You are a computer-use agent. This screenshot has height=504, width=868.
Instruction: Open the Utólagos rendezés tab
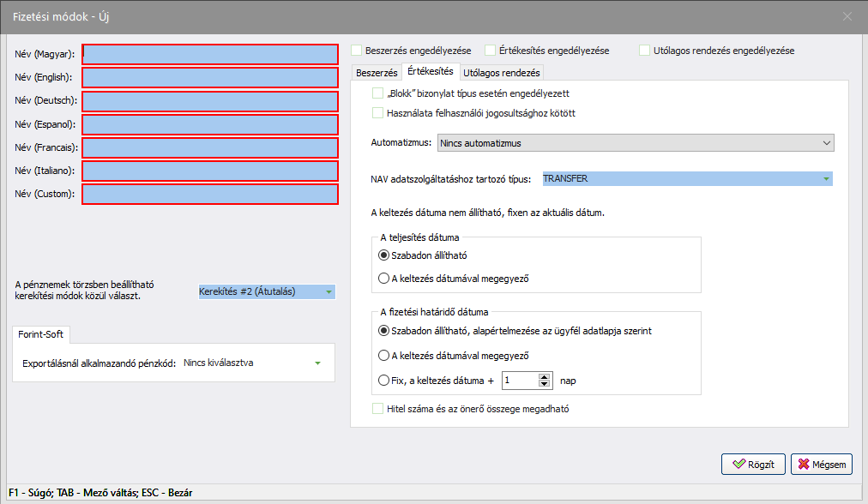tap(501, 73)
